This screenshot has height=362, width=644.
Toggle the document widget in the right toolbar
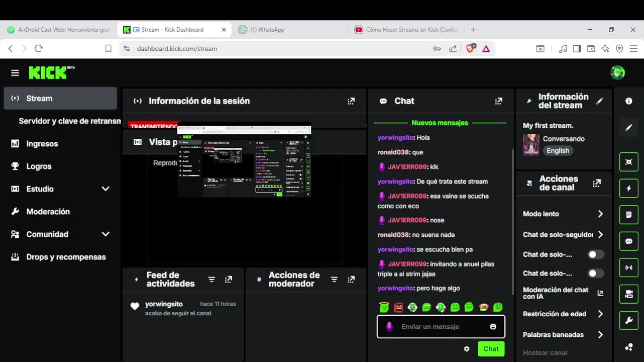click(x=628, y=215)
